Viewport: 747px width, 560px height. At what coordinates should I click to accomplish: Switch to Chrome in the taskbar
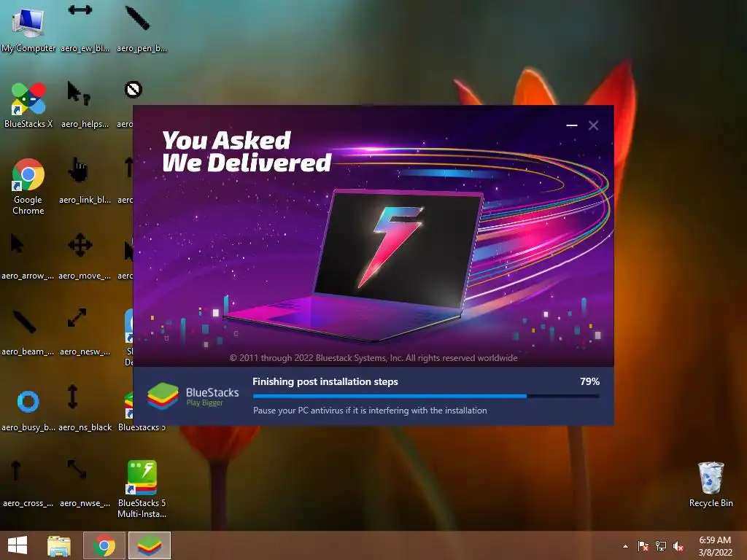tap(104, 545)
